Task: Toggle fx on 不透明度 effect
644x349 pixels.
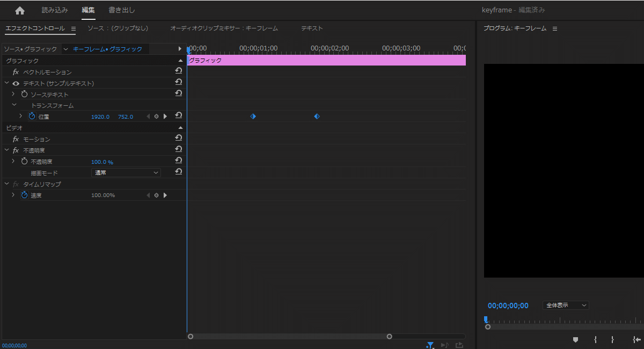Action: (x=16, y=150)
